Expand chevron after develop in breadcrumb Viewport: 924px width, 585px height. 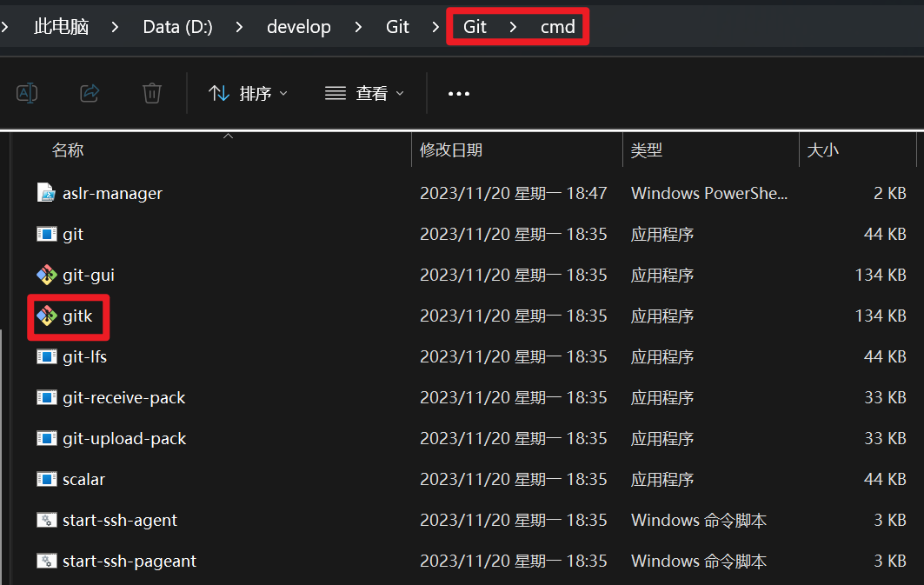[358, 26]
